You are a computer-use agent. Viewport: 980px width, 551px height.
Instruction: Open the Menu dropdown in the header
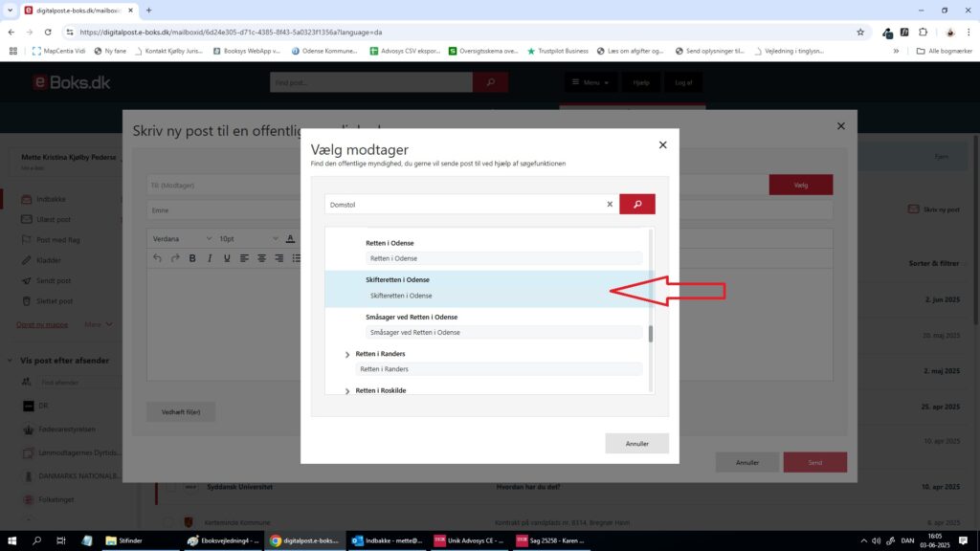(589, 83)
